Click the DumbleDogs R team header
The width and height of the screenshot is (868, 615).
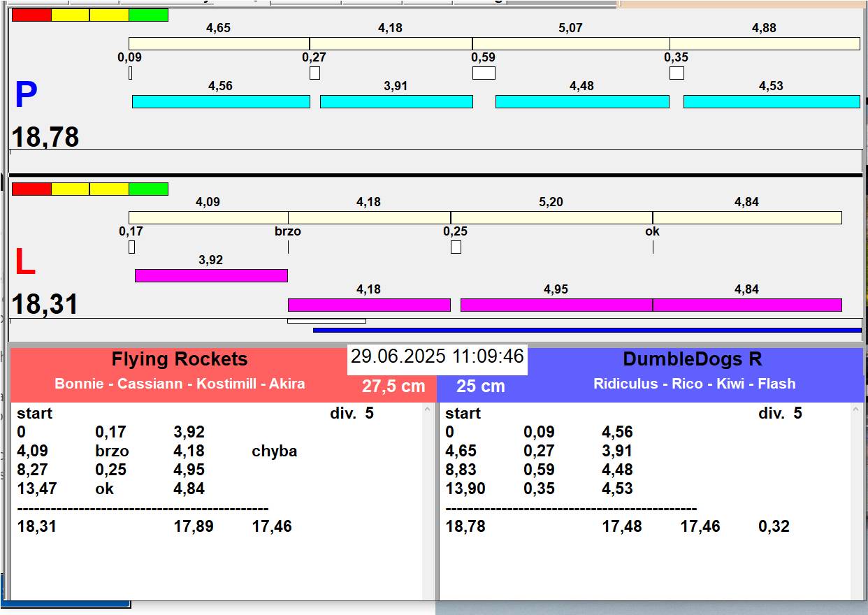692,360
